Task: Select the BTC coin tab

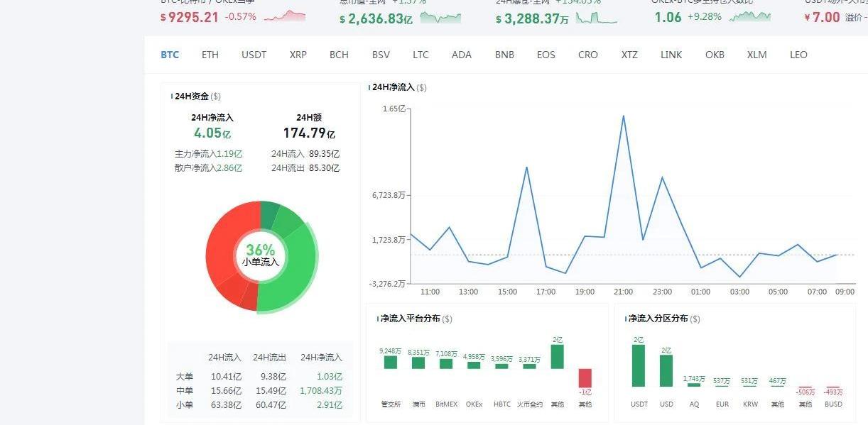Action: pyautogui.click(x=170, y=55)
